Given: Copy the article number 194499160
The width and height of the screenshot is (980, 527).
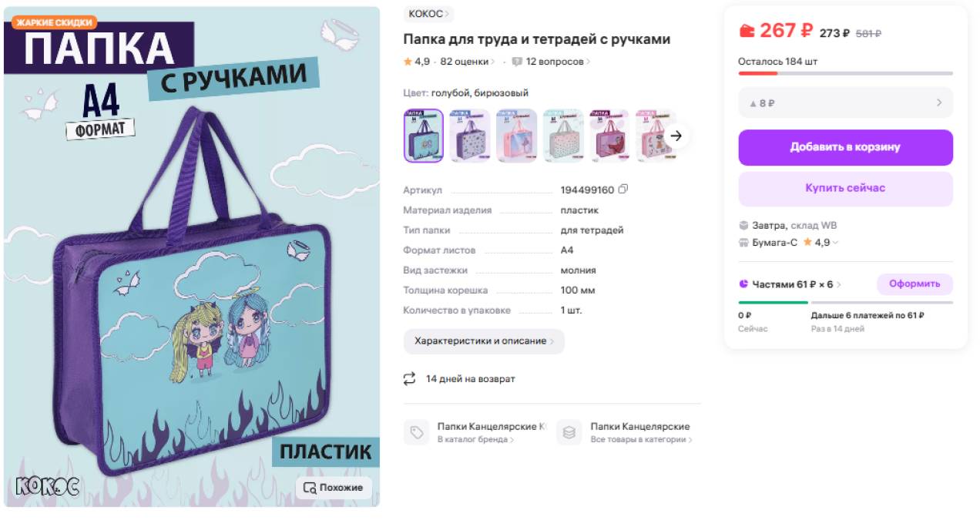Looking at the screenshot, I should [623, 190].
